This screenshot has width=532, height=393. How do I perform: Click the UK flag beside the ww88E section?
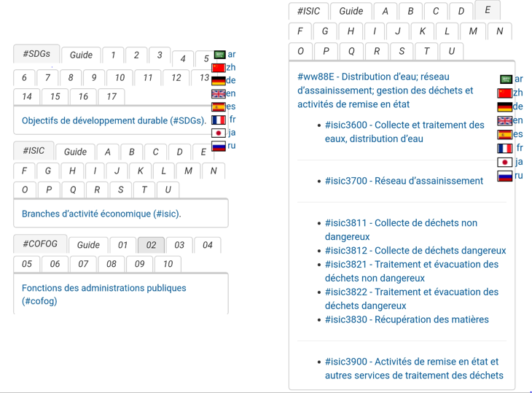[504, 121]
